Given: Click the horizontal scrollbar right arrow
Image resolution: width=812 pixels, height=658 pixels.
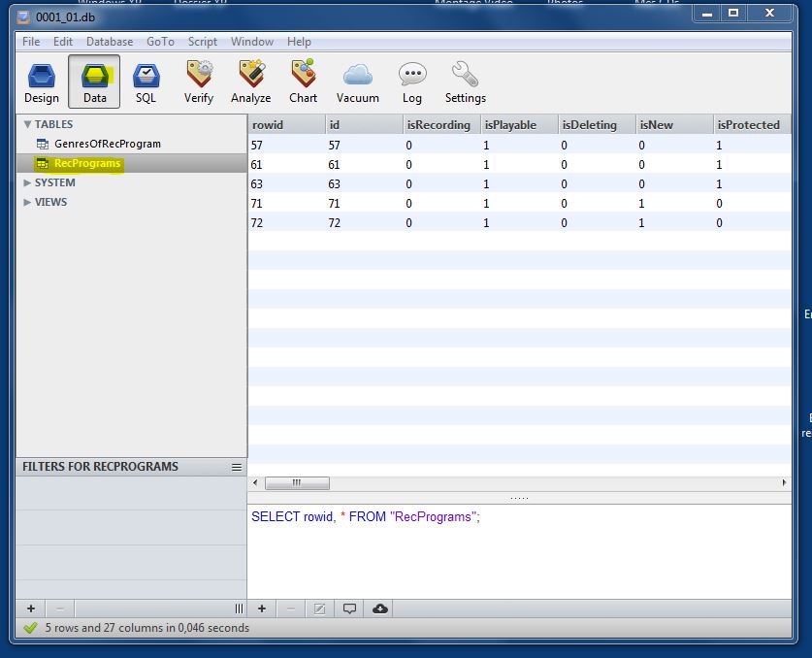Looking at the screenshot, I should point(784,482).
